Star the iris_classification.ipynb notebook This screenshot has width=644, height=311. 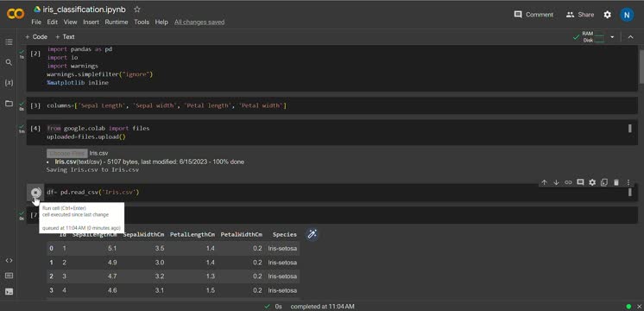[137, 9]
